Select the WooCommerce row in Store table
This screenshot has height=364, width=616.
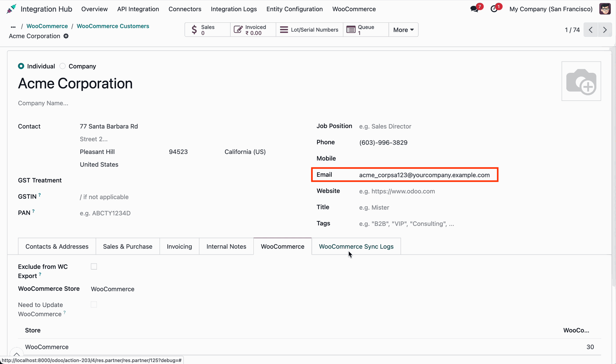(309, 347)
